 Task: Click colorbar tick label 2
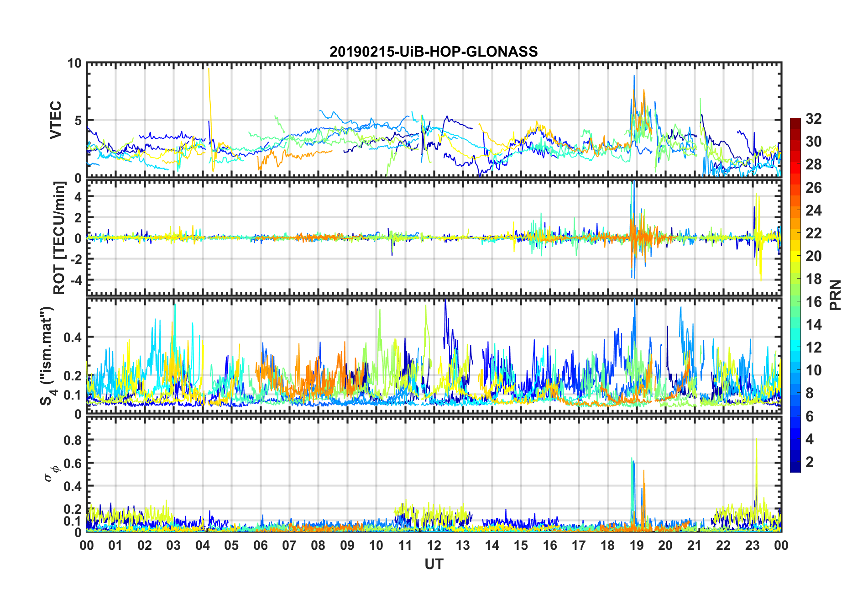(810, 462)
